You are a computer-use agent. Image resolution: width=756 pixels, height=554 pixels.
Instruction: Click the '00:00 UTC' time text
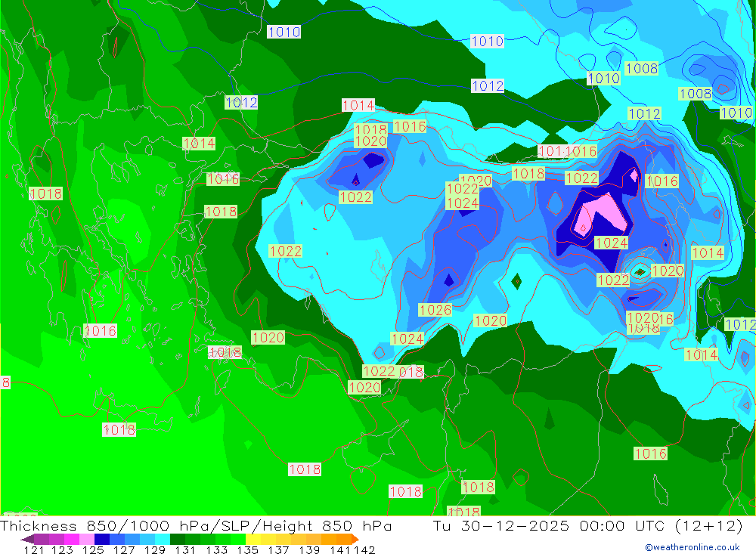[x=622, y=525]
